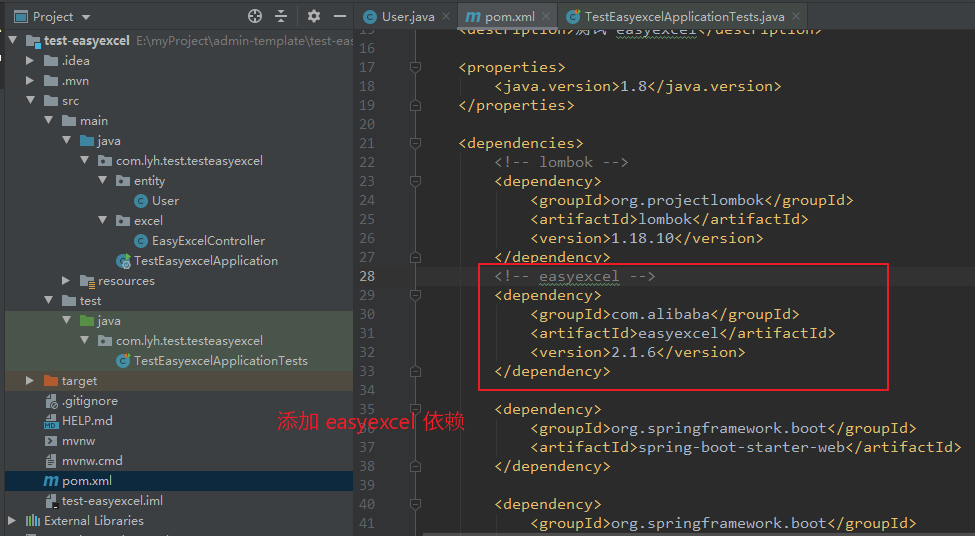The image size is (975, 536).
Task: Fold the dependency block at line 35
Action: click(415, 409)
